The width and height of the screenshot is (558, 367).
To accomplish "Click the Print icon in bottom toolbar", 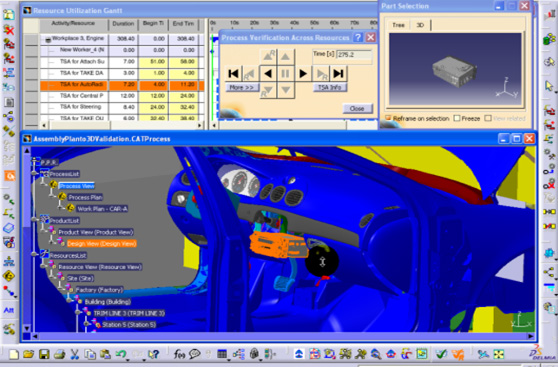I will click(x=59, y=354).
